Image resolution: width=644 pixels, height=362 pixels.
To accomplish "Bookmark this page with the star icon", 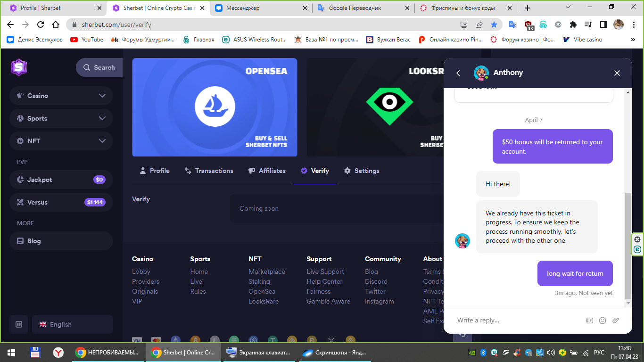I will (x=494, y=25).
